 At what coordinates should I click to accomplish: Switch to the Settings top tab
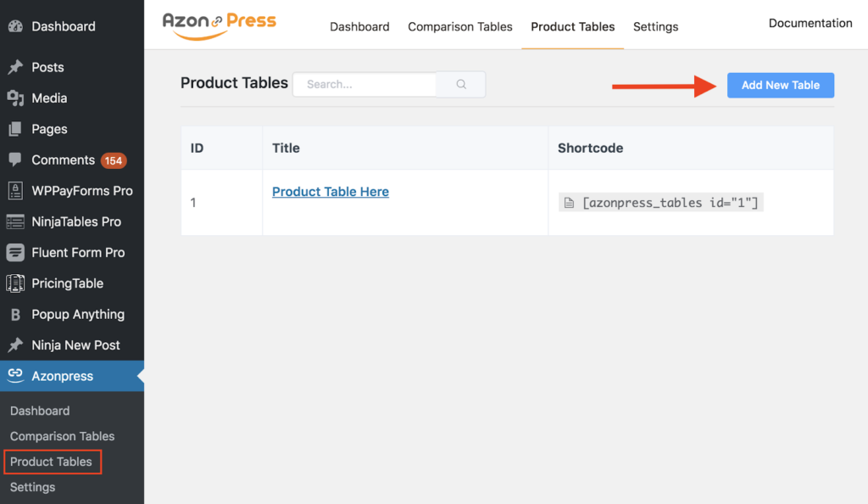(x=655, y=27)
